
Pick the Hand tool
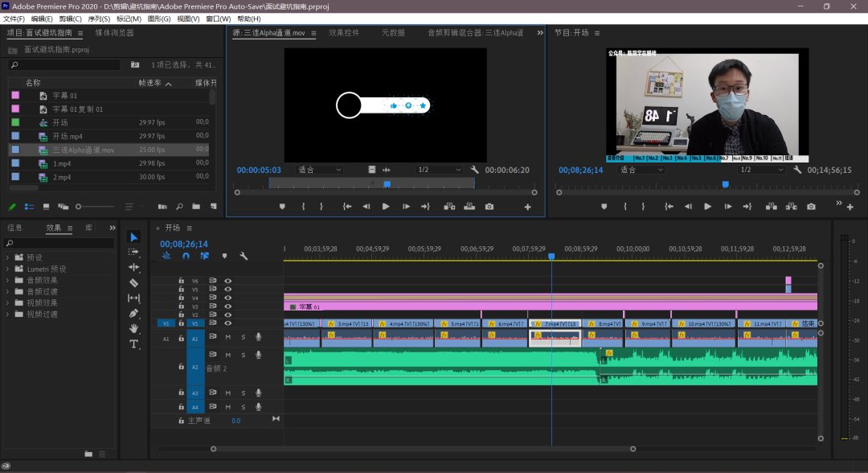pyautogui.click(x=133, y=328)
